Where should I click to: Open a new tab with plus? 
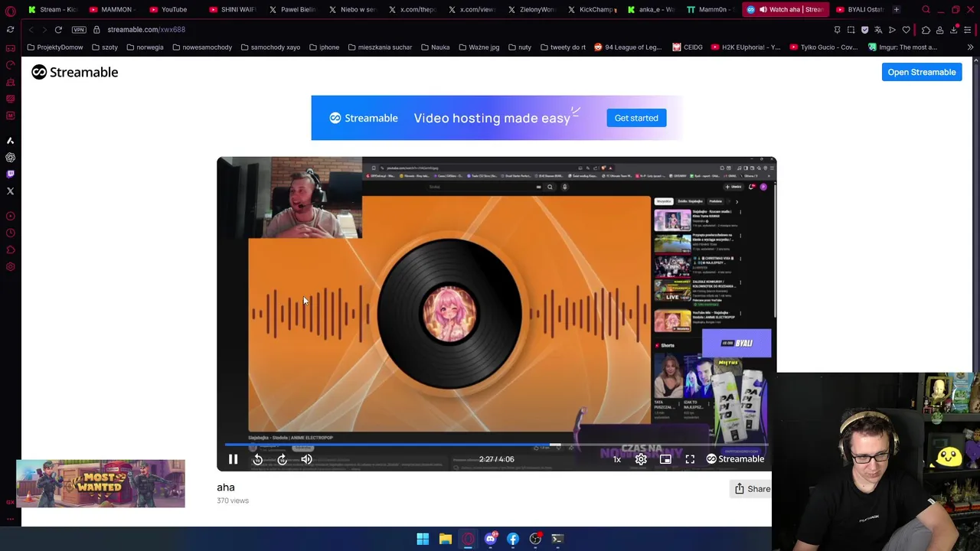896,9
